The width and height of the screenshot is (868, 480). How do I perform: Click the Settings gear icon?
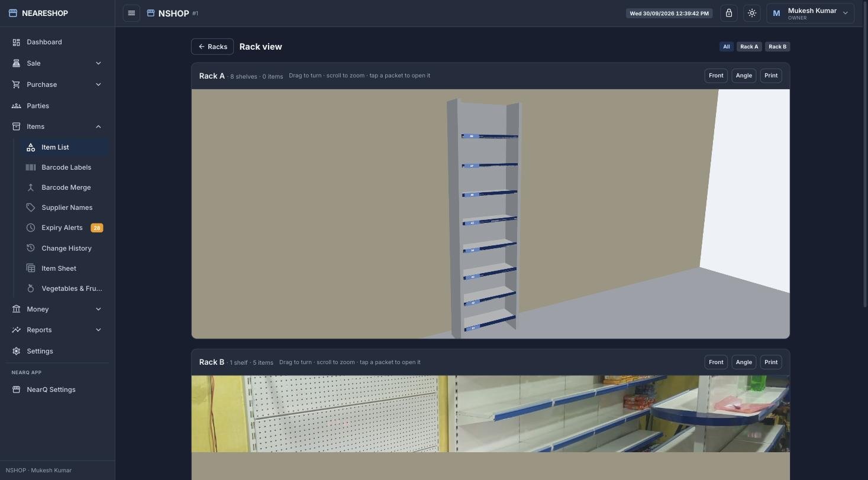16,351
